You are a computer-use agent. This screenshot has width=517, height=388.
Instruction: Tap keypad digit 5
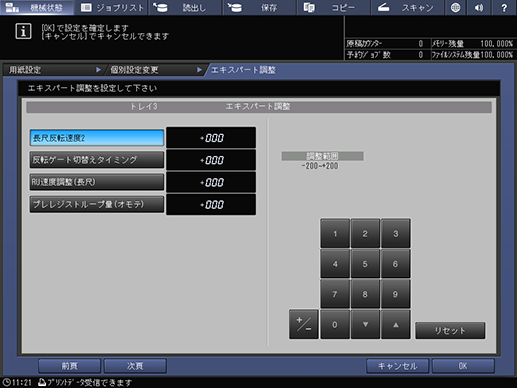pyautogui.click(x=365, y=264)
